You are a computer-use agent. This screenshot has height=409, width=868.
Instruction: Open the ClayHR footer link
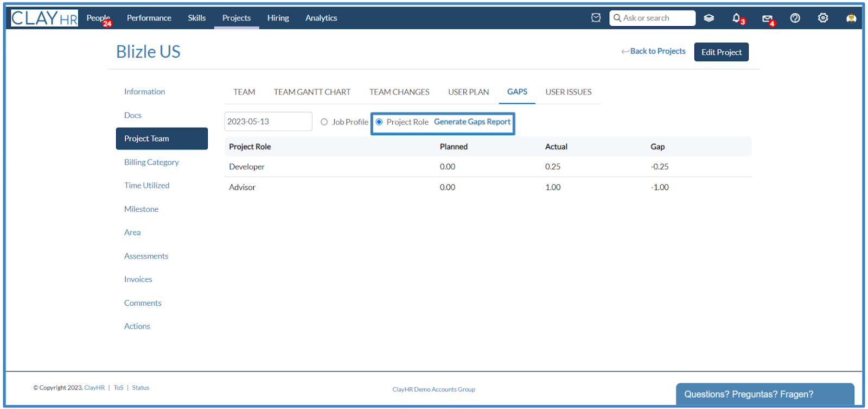point(94,388)
